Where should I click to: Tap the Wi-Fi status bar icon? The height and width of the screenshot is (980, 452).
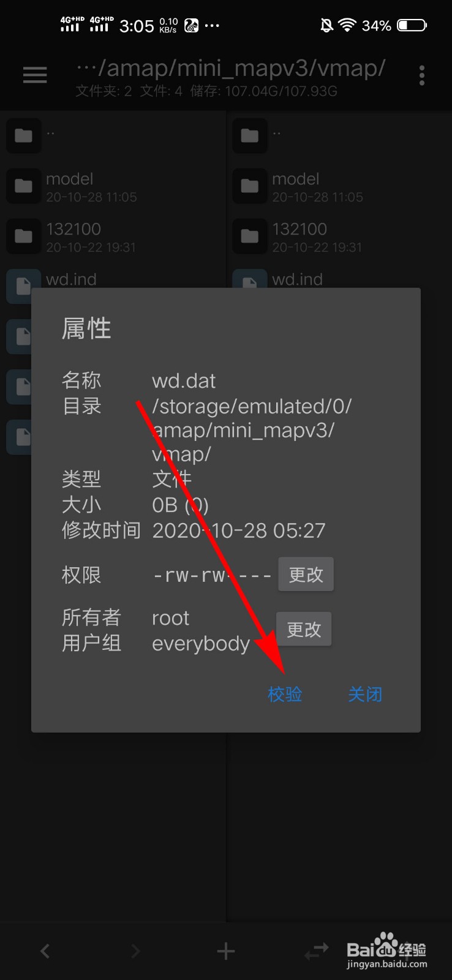347,25
